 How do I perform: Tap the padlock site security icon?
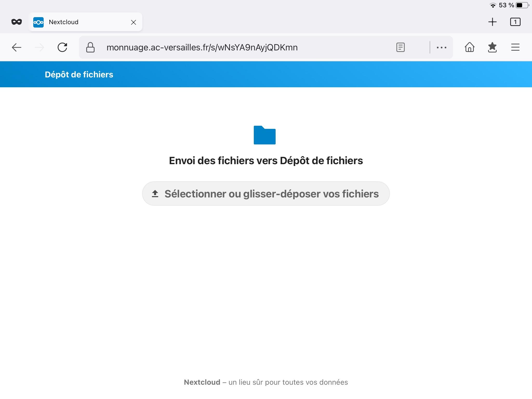[x=90, y=47]
